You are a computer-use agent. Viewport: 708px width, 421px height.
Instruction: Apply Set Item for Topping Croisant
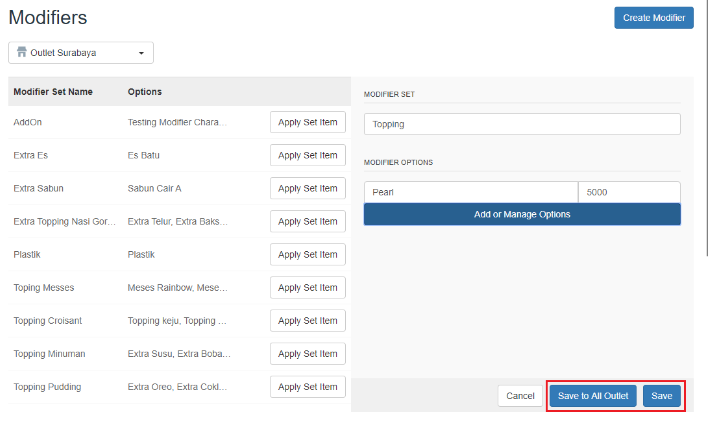pos(307,321)
